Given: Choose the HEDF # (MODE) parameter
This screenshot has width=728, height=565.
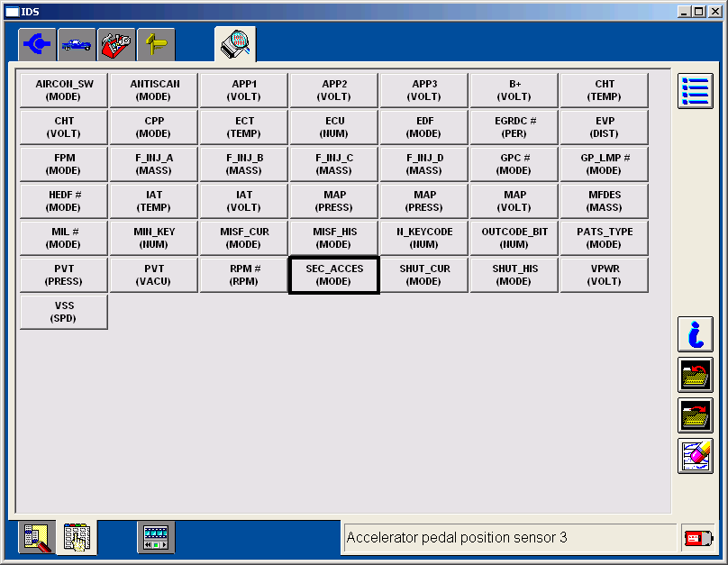Looking at the screenshot, I should click(x=64, y=201).
